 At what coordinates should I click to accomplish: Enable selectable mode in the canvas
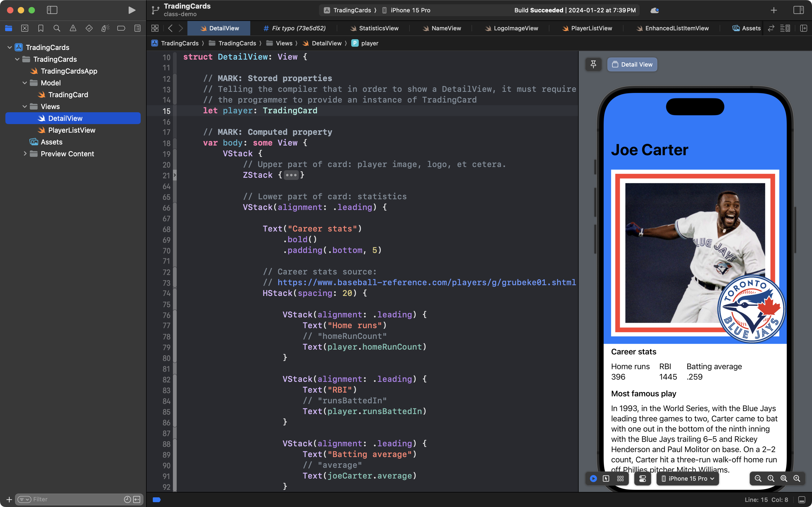[607, 479]
